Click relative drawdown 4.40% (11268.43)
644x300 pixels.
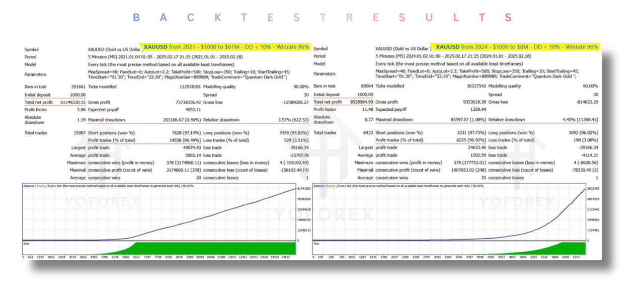pos(578,120)
